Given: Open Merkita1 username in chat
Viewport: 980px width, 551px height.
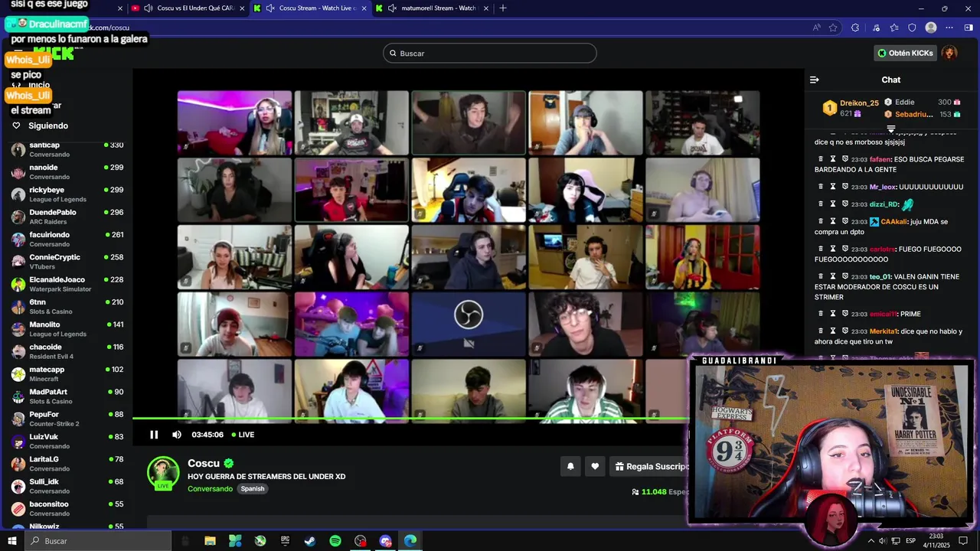Looking at the screenshot, I should pyautogui.click(x=883, y=331).
